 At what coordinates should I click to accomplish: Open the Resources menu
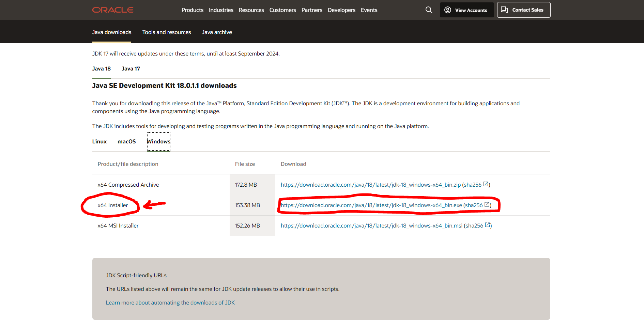(251, 10)
